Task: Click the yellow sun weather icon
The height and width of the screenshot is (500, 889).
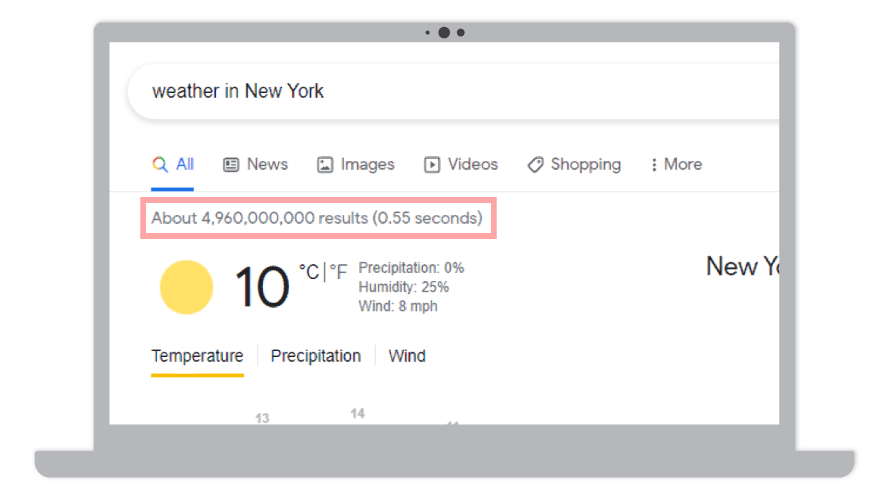Action: 186,287
